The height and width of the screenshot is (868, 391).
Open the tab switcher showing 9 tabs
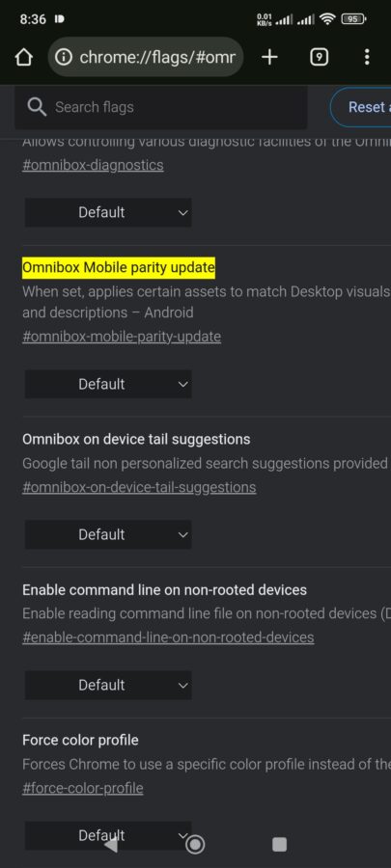coord(319,57)
